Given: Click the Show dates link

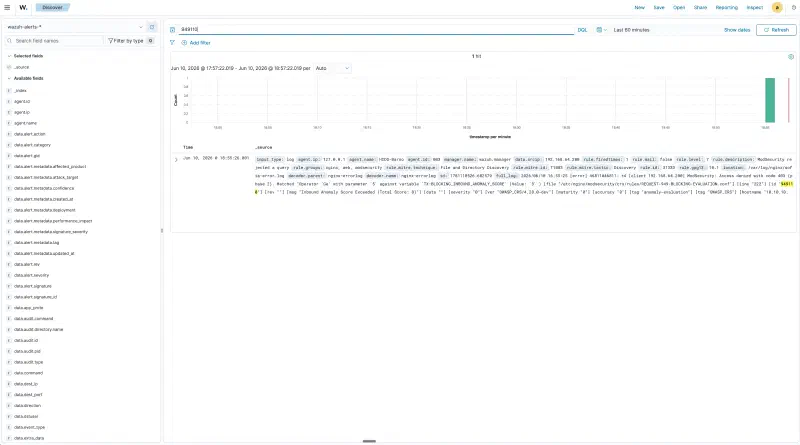Looking at the screenshot, I should coord(737,30).
